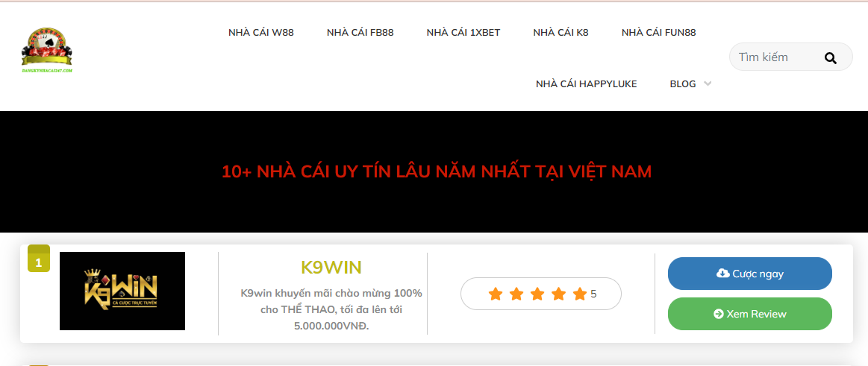Screen dimensions: 868x366
Task: Go to NHÀ CÁI 1XBET page
Action: [463, 33]
